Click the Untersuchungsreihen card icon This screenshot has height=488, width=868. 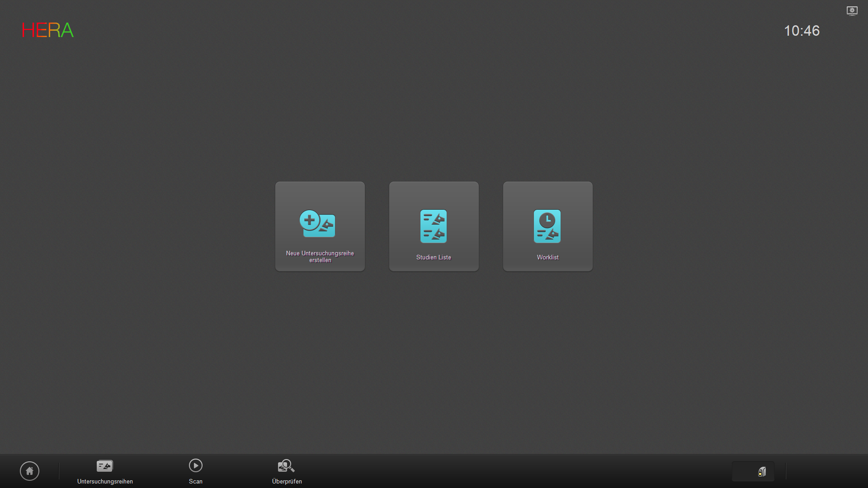tap(104, 466)
